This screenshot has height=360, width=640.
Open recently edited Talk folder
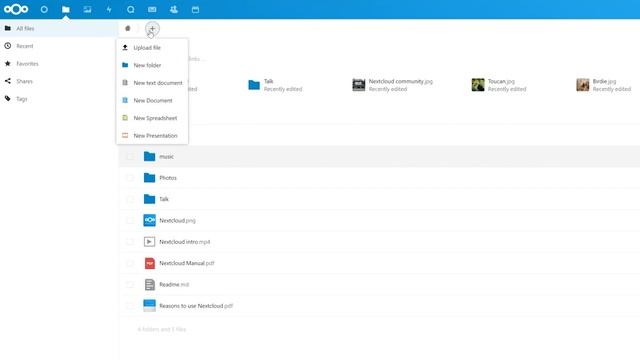tap(276, 85)
